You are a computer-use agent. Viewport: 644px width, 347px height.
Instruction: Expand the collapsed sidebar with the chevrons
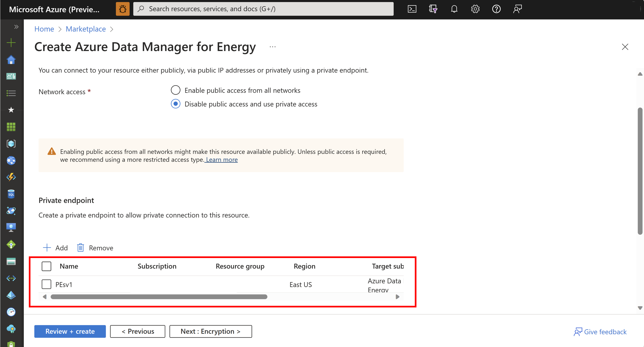(x=16, y=26)
